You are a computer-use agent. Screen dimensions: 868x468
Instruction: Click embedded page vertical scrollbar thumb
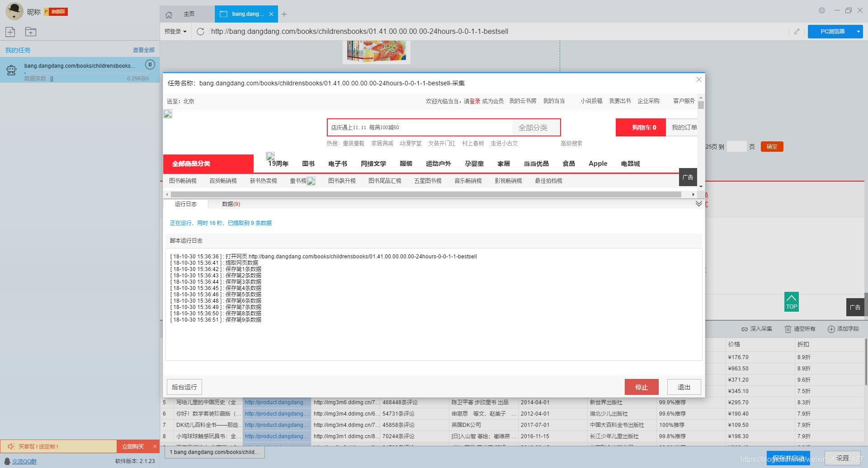[x=701, y=105]
